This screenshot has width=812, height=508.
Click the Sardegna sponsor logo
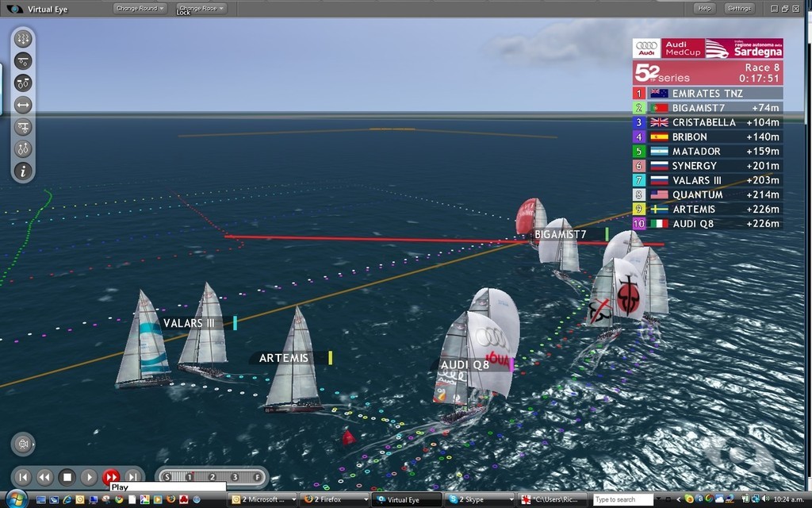(x=744, y=48)
